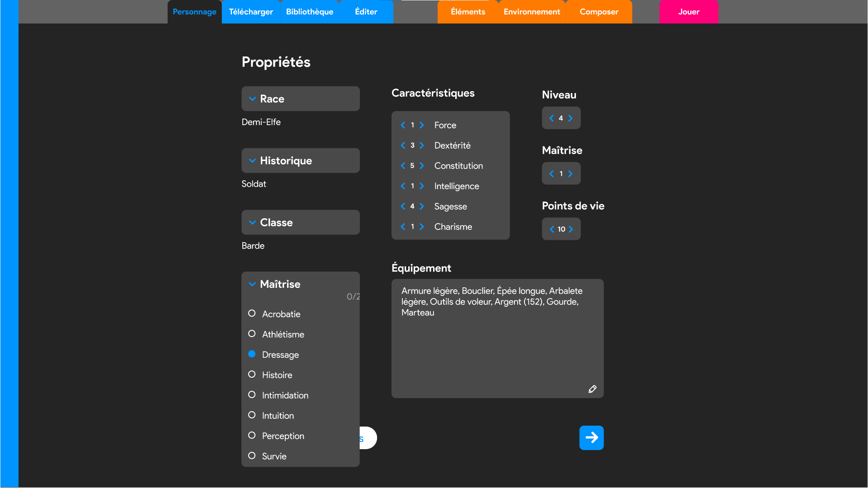Click the blue next arrow button
Screen dimensions: 868x488
coord(591,437)
